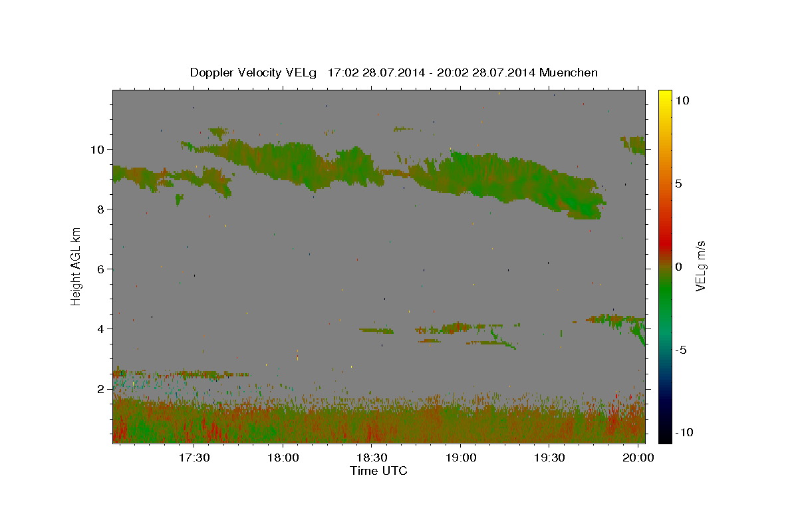Click the 18:00 time tick label

[x=283, y=458]
